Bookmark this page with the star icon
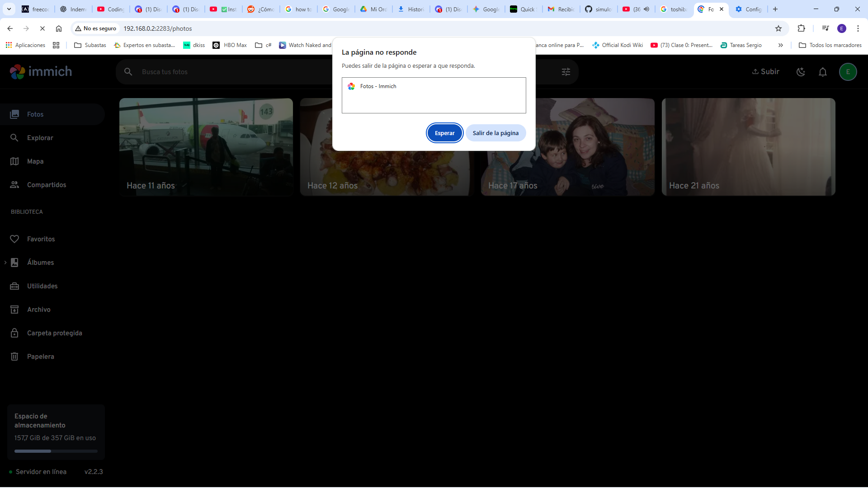868x488 pixels. tap(778, 28)
